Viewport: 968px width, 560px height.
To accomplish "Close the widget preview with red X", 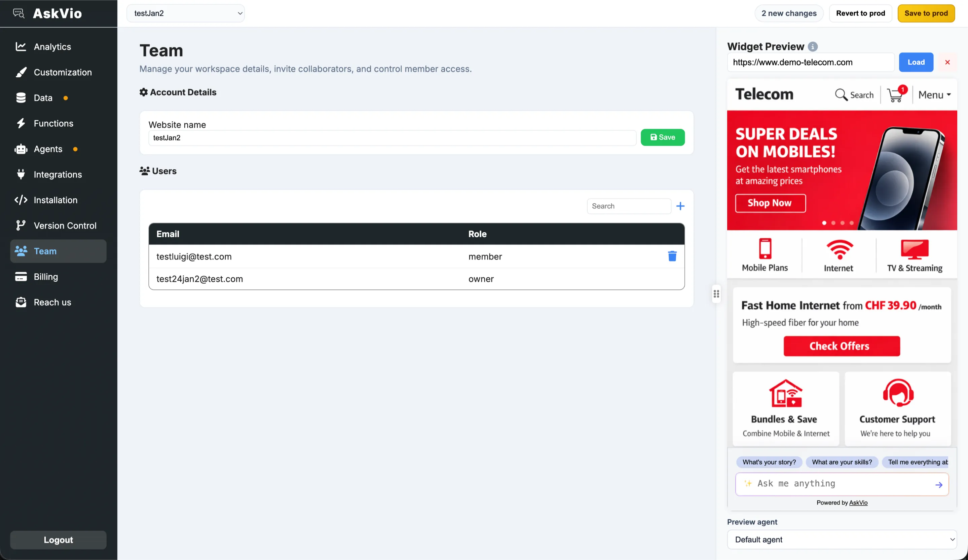I will pos(947,62).
